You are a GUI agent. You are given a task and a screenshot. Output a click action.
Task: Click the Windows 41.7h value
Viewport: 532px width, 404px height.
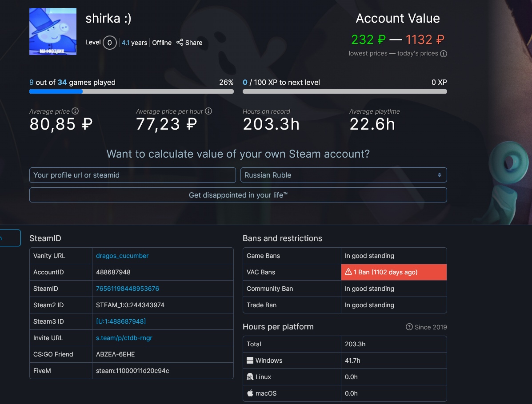352,360
